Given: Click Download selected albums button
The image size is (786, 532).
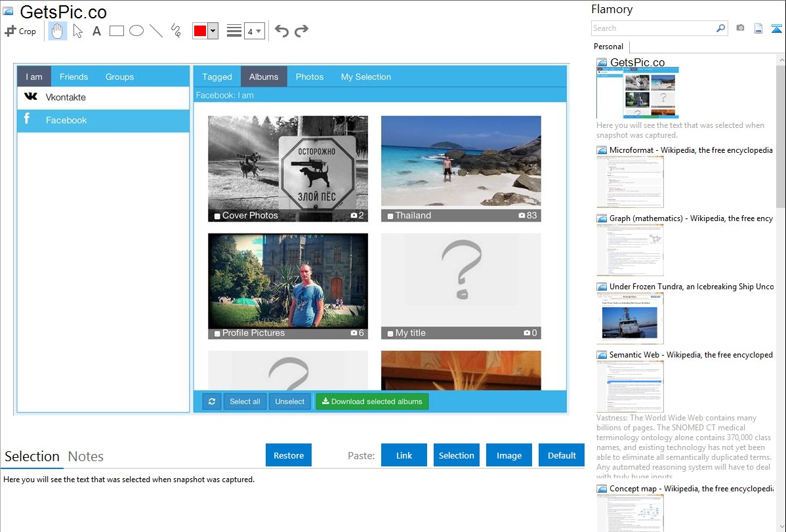Looking at the screenshot, I should 372,401.
